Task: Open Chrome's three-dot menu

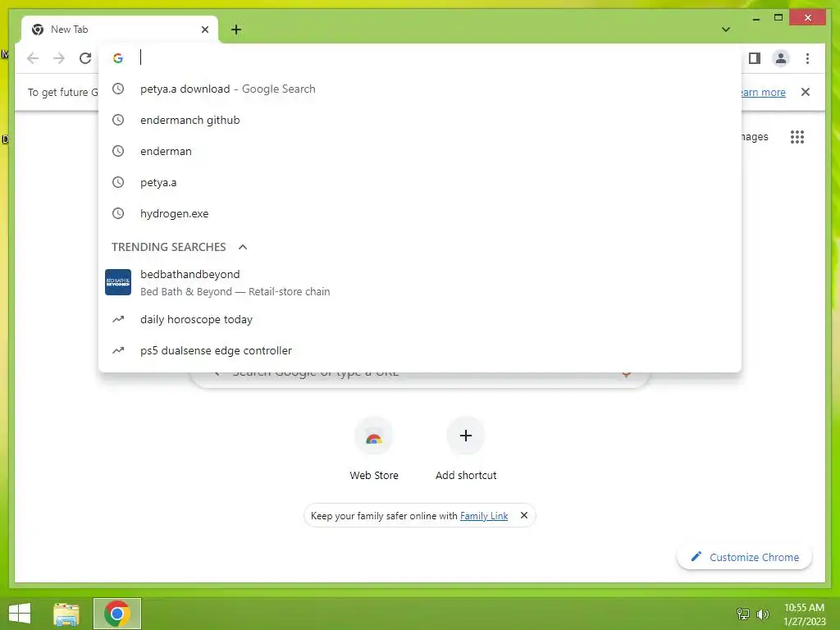Action: [807, 58]
